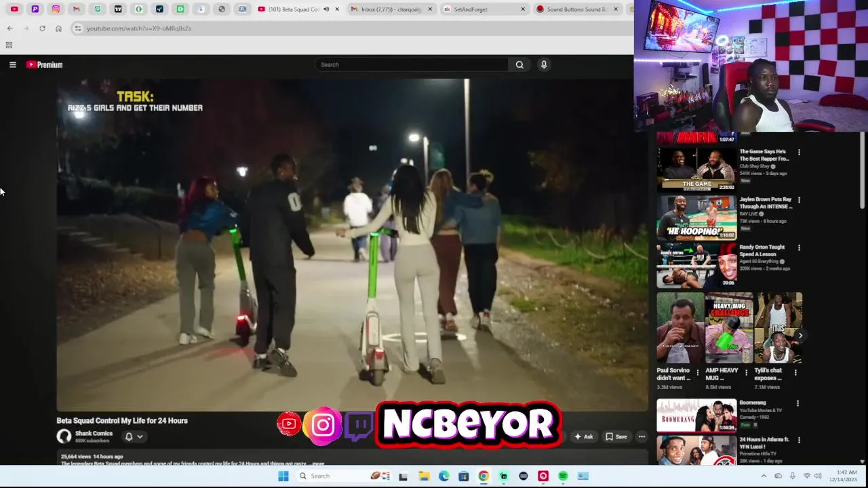Open the apps grid in bookmarks bar
The height and width of the screenshot is (488, 868).
pos(9,45)
